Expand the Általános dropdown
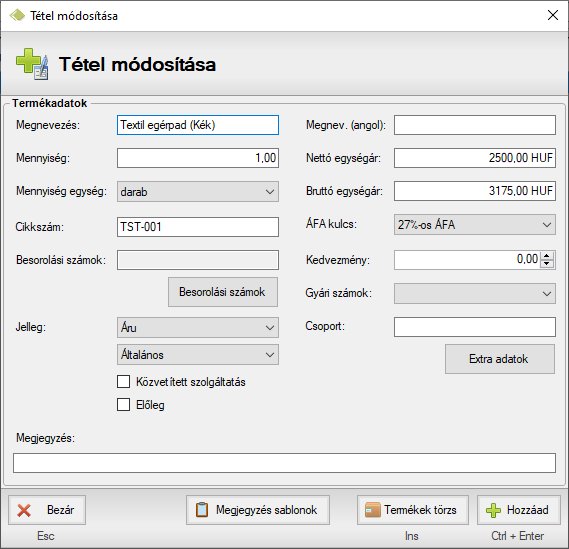This screenshot has width=569, height=549. coord(198,355)
